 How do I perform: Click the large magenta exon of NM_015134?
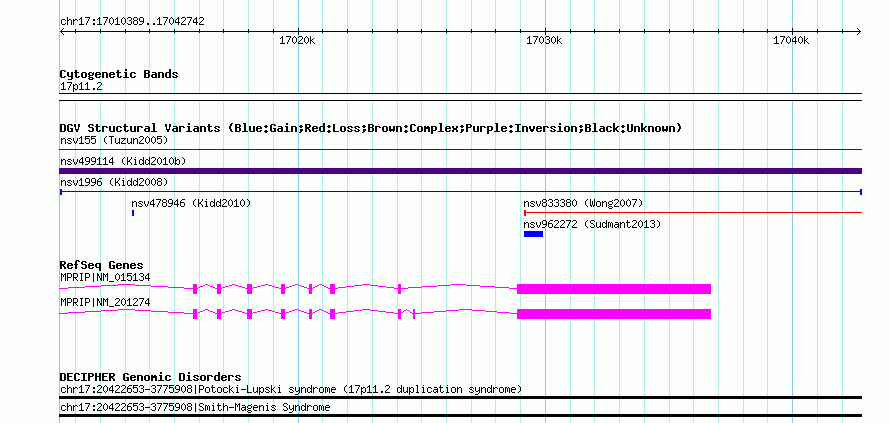(614, 289)
